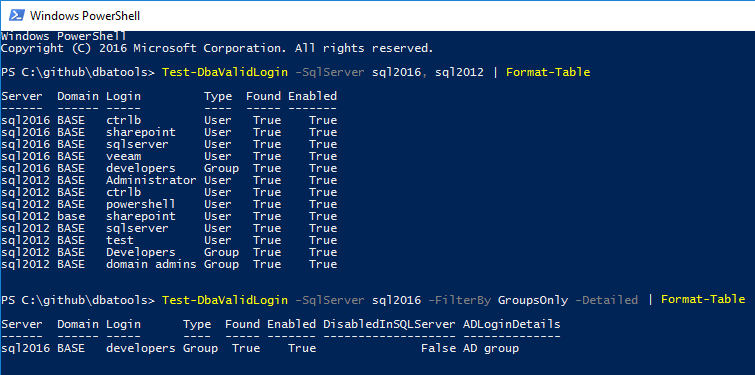Click the sql2016 sharepoint login row
The image size is (755, 375).
[169, 132]
